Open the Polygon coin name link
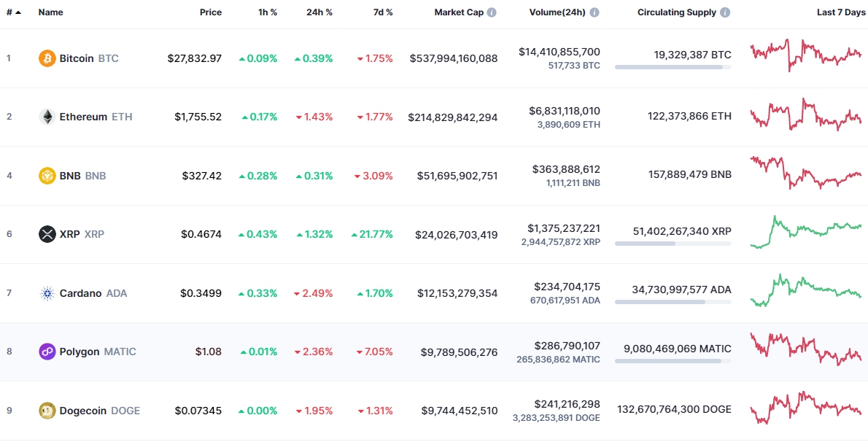The image size is (868, 442). coord(80,352)
